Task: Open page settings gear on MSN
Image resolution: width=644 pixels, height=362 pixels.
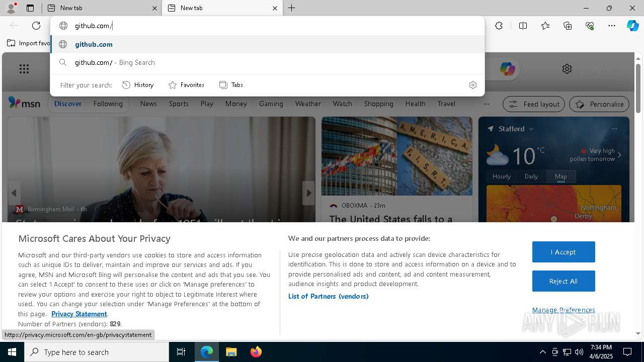Action: (567, 69)
